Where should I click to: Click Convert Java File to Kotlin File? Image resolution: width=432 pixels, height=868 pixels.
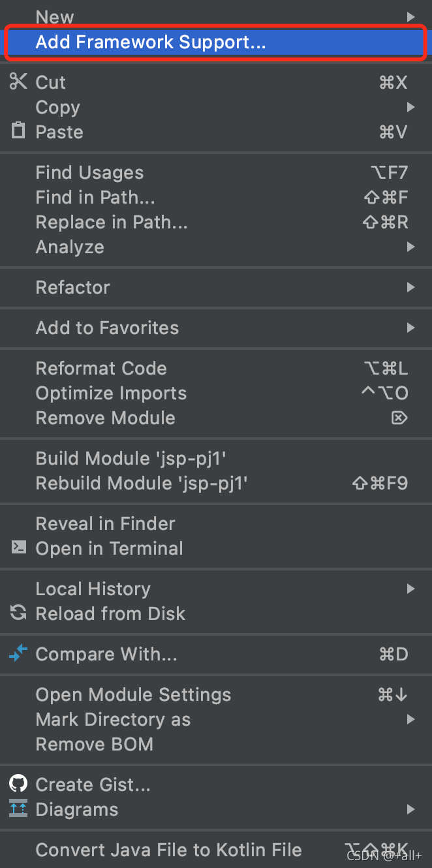tap(168, 850)
